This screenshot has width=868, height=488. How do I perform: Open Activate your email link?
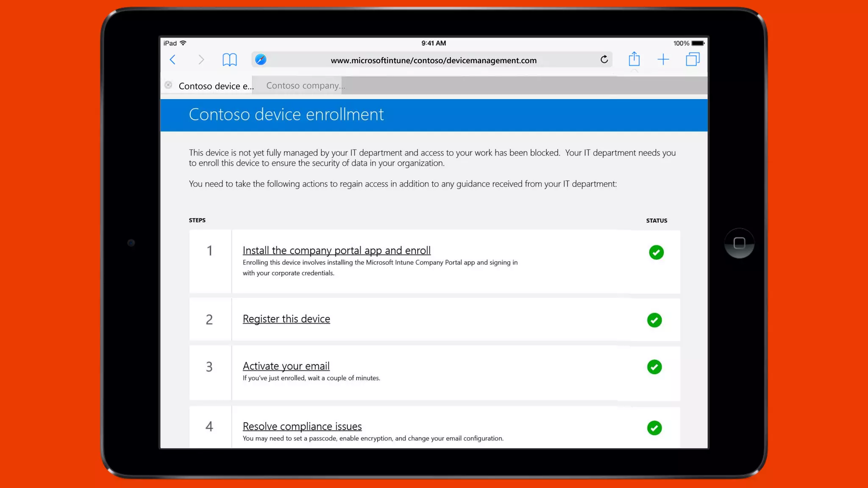(286, 366)
